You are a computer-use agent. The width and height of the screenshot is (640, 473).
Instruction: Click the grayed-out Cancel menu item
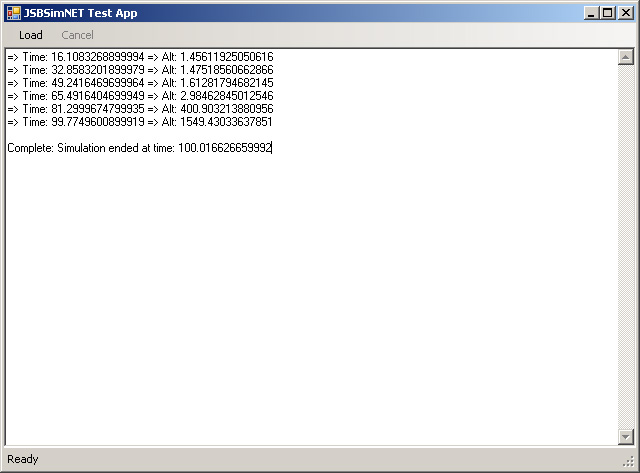coord(78,35)
